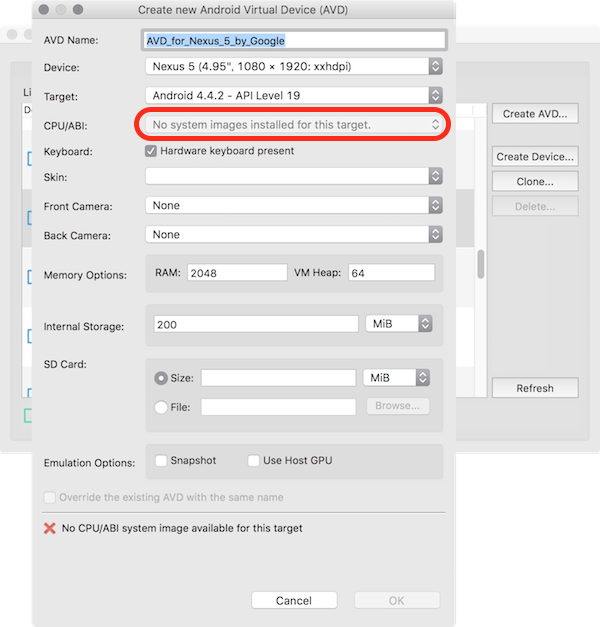Uncheck Hardware keyboard present

click(151, 151)
